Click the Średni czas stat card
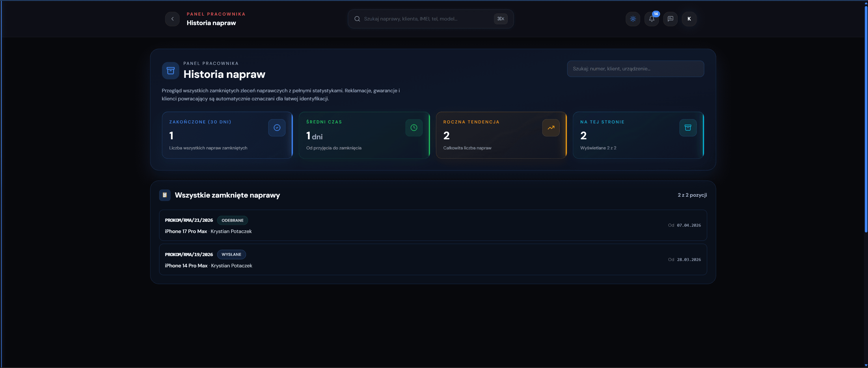Image resolution: width=868 pixels, height=368 pixels. click(364, 135)
